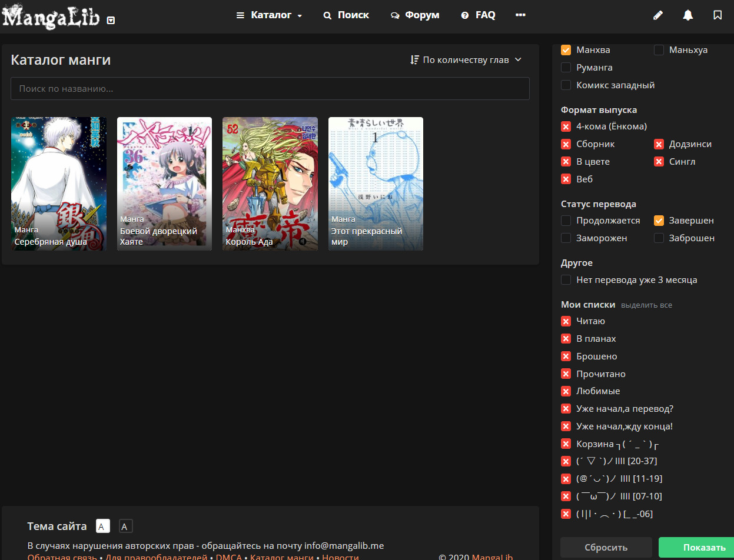The image size is (734, 560).
Task: Click the 'Поиск по названию' search field
Action: [x=270, y=89]
